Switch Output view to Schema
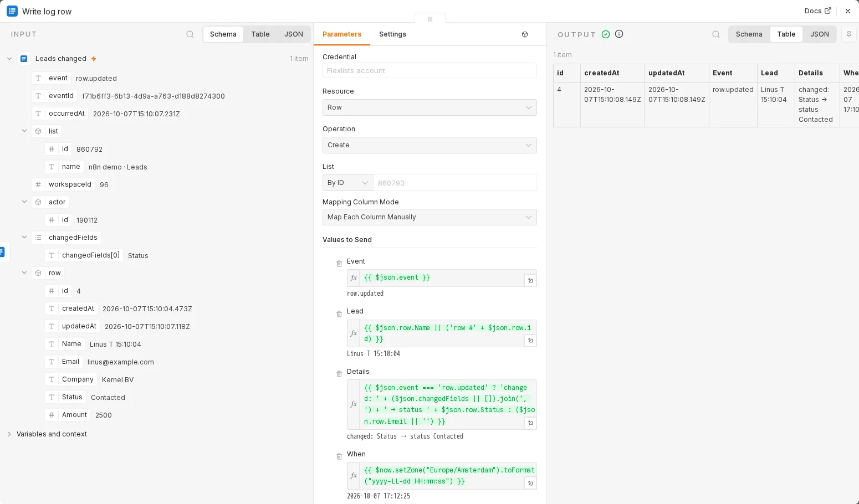The image size is (859, 504). click(x=749, y=34)
